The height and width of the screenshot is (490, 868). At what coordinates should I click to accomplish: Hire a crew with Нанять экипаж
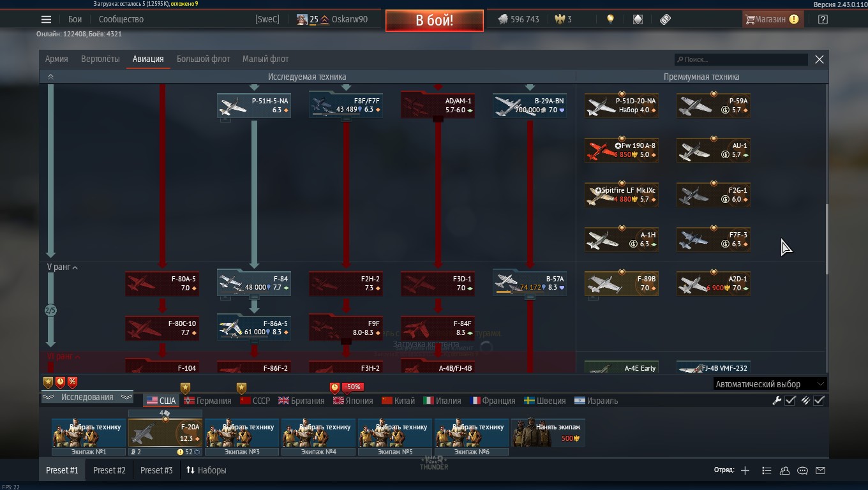(x=548, y=432)
